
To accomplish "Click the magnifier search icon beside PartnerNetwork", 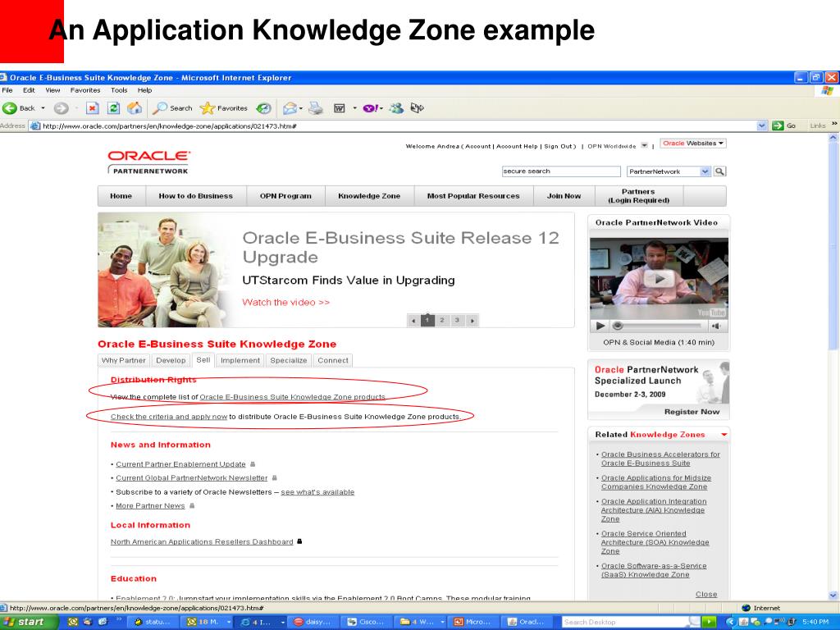I will pyautogui.click(x=720, y=171).
